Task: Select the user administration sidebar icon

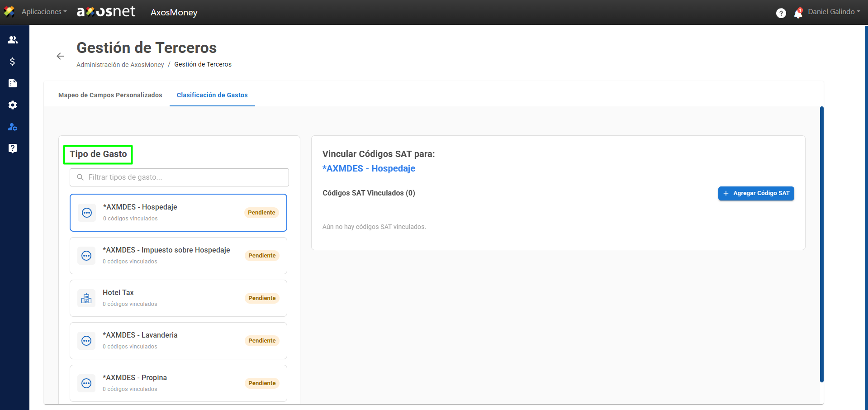Action: point(13,127)
